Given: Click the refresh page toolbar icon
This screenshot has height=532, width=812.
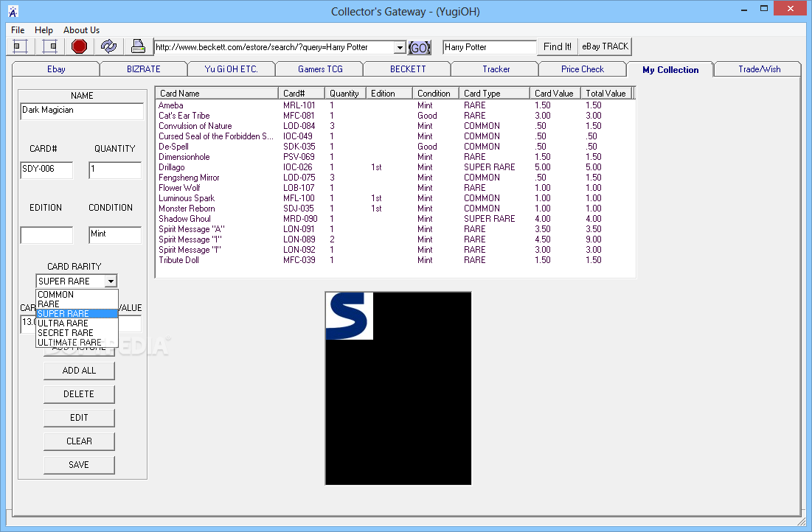Looking at the screenshot, I should pyautogui.click(x=108, y=46).
